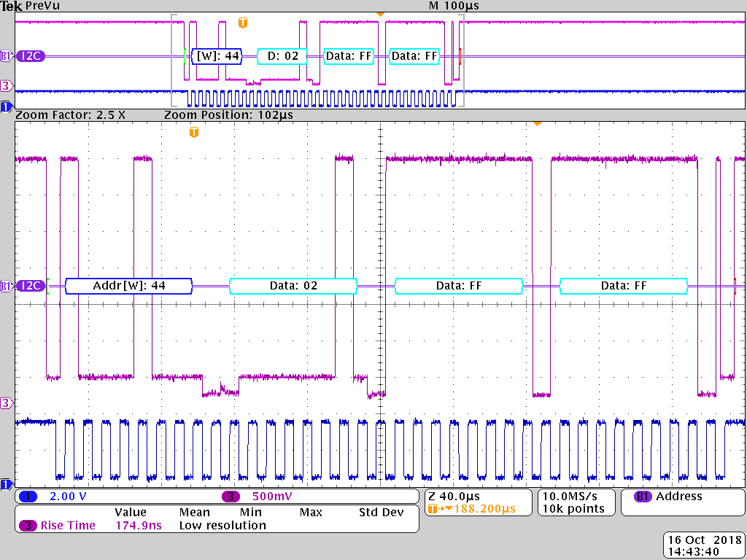Click the channel 1 badge next to 2.00 V

[x=28, y=497]
